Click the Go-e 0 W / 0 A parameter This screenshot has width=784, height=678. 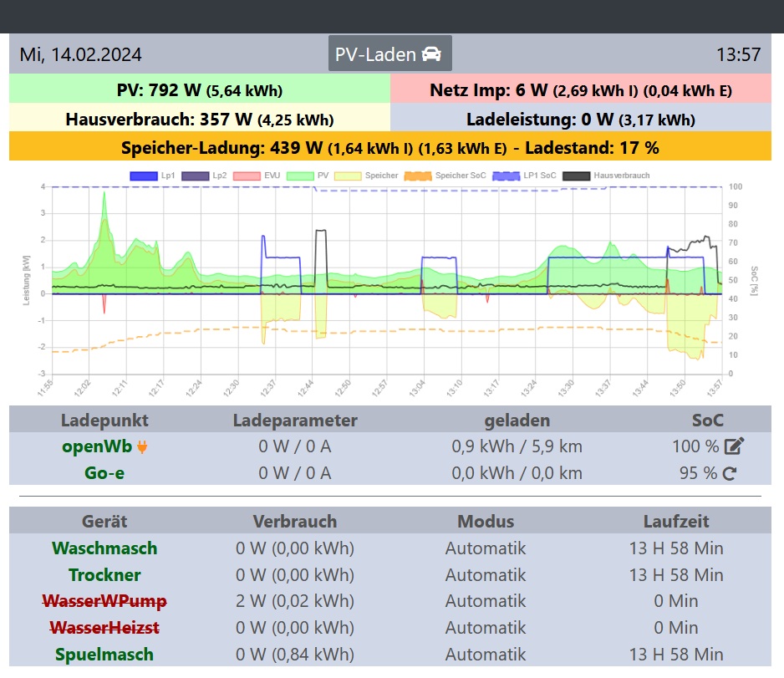click(295, 473)
